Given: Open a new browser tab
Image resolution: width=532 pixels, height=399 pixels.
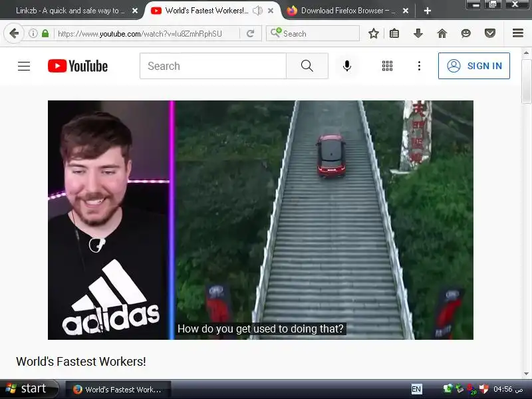Looking at the screenshot, I should [428, 11].
